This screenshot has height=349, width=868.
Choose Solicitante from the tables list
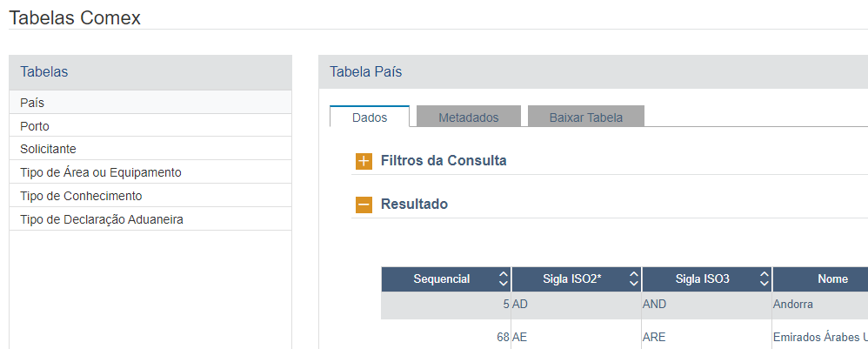pos(48,149)
